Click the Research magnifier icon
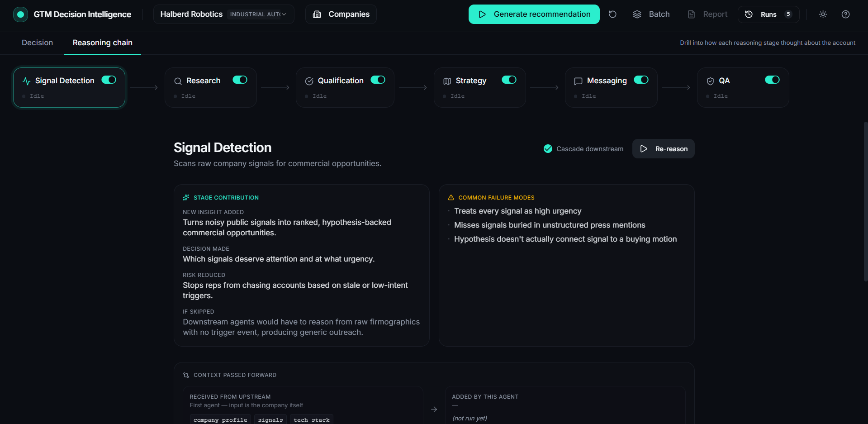The width and height of the screenshot is (868, 424). [178, 81]
